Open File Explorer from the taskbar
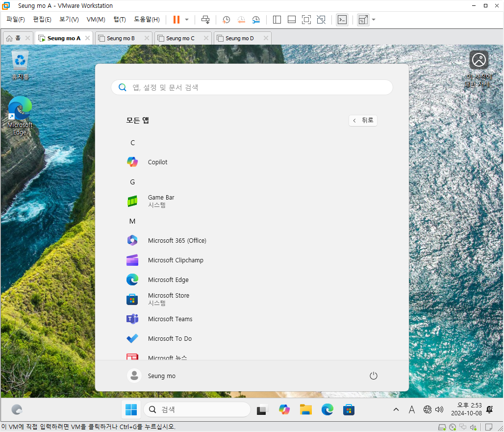Image resolution: width=504 pixels, height=432 pixels. 305,409
